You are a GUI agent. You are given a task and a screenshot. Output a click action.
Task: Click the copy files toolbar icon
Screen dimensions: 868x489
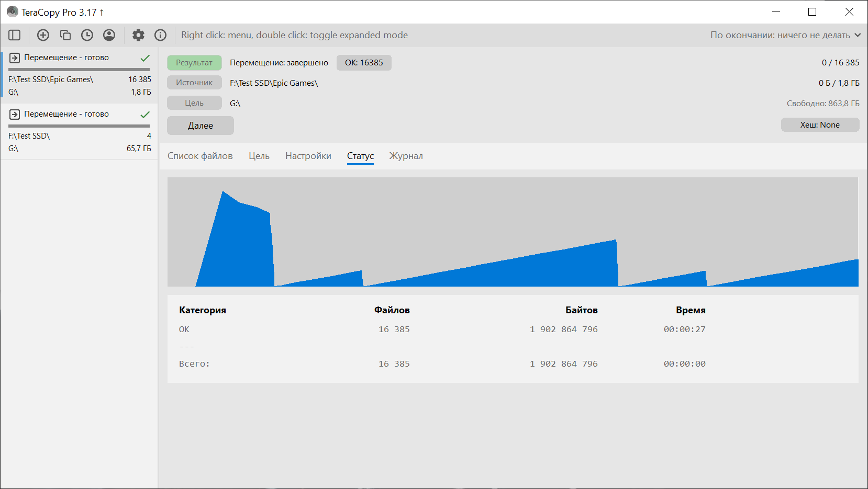click(65, 35)
